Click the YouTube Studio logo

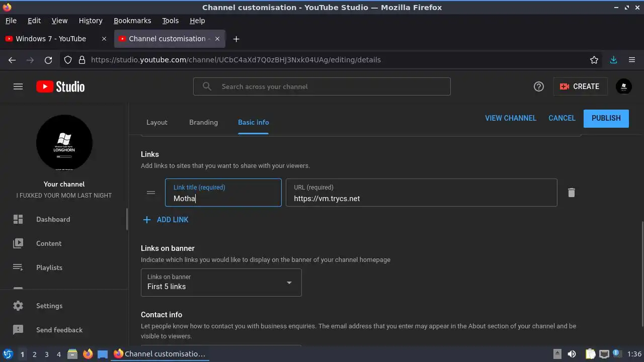coord(60,86)
